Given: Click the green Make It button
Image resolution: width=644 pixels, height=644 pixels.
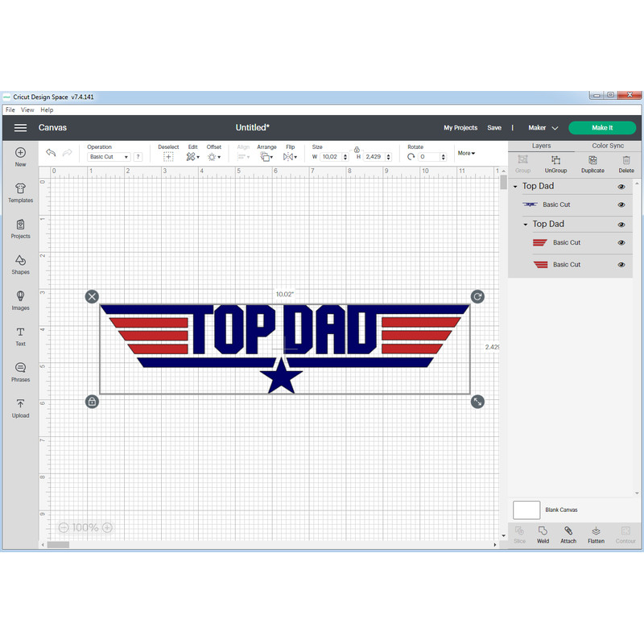Looking at the screenshot, I should coord(602,128).
